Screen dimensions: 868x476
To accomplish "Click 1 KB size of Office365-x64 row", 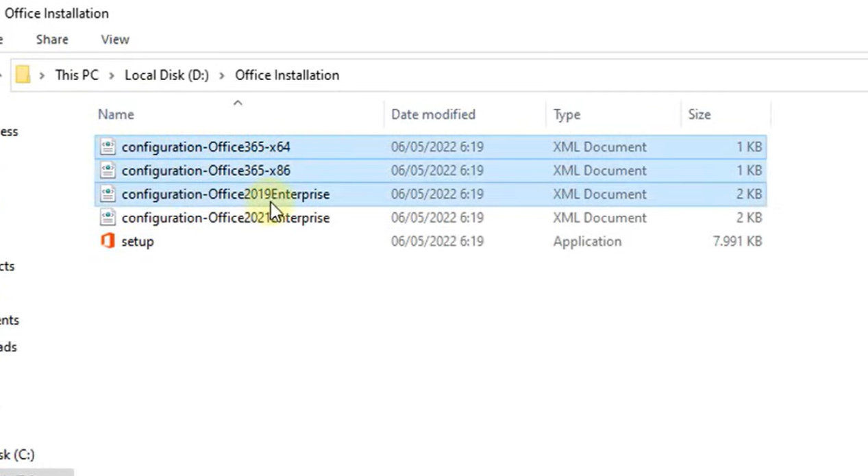I will coord(749,147).
